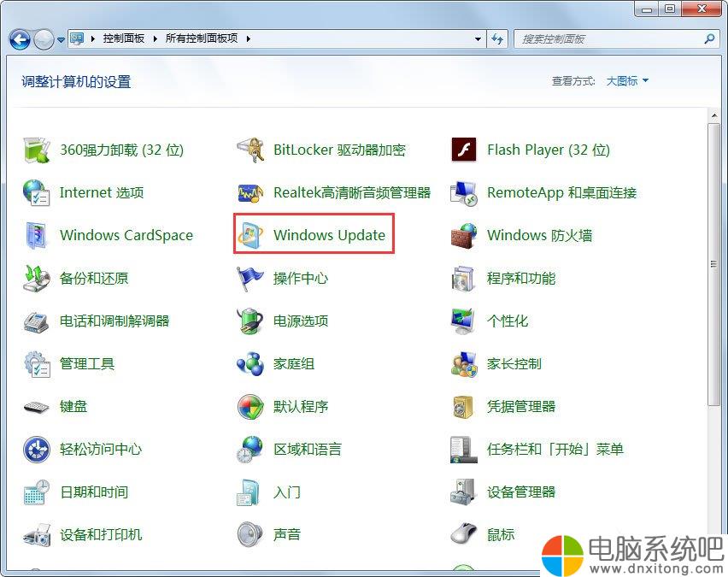Image resolution: width=728 pixels, height=577 pixels.
Task: Open RemoteApp 和桌面连接 icon
Action: pos(464,193)
